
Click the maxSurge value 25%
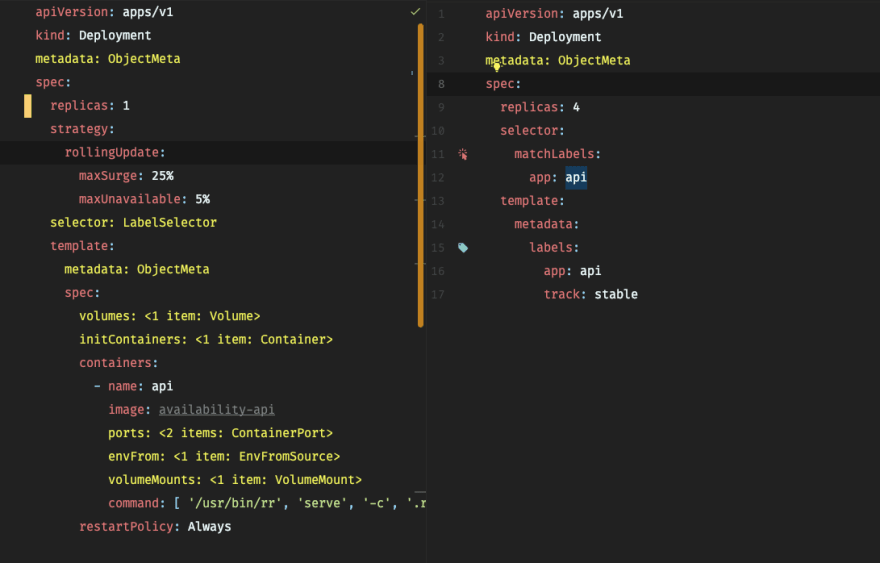[162, 176]
